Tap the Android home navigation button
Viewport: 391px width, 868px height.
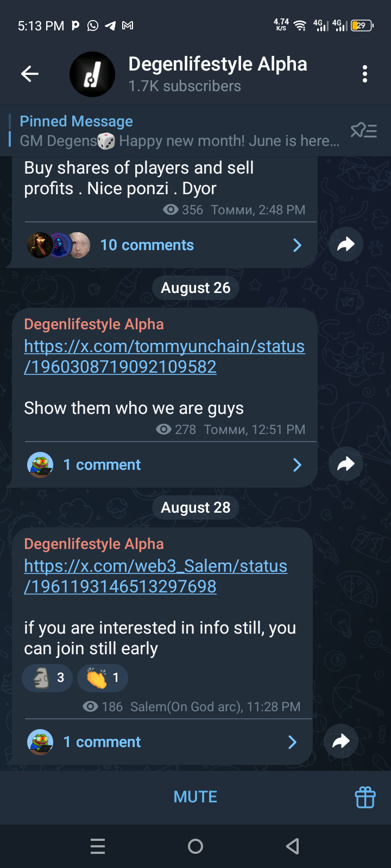195,846
